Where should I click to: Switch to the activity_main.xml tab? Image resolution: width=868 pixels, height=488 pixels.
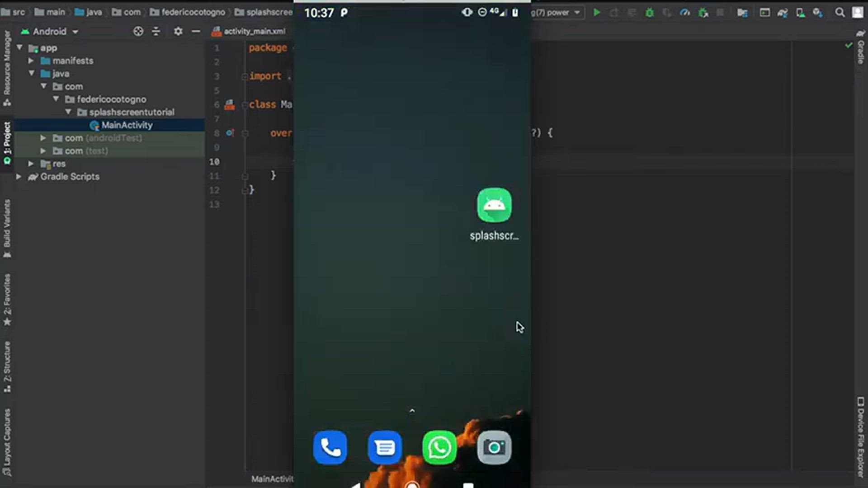(254, 31)
